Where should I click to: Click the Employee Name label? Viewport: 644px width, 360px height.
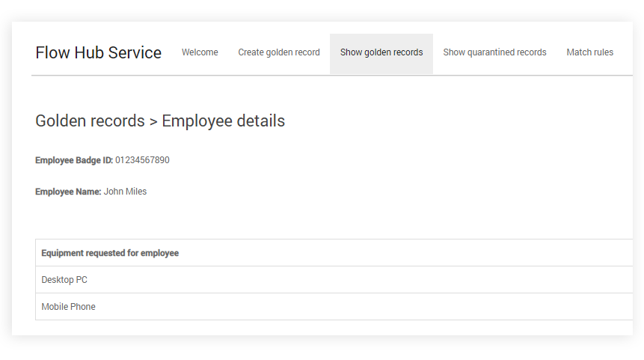pyautogui.click(x=68, y=192)
